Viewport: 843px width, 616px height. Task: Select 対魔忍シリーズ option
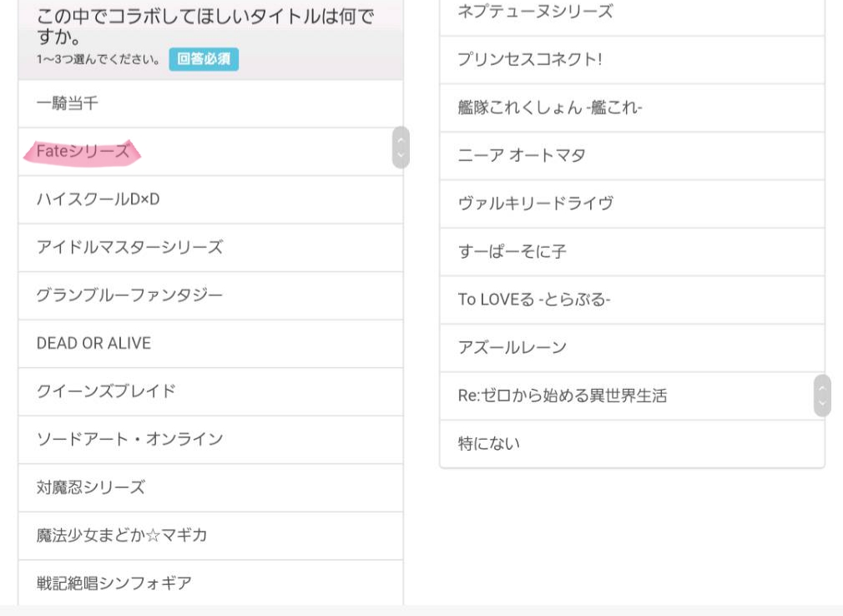(90, 487)
